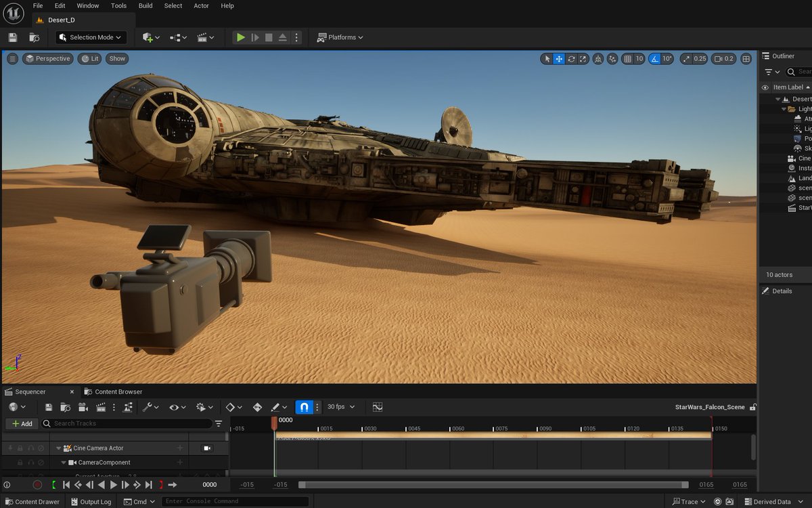The height and width of the screenshot is (508, 812).
Task: Click the Lit view mode button
Action: coord(89,59)
